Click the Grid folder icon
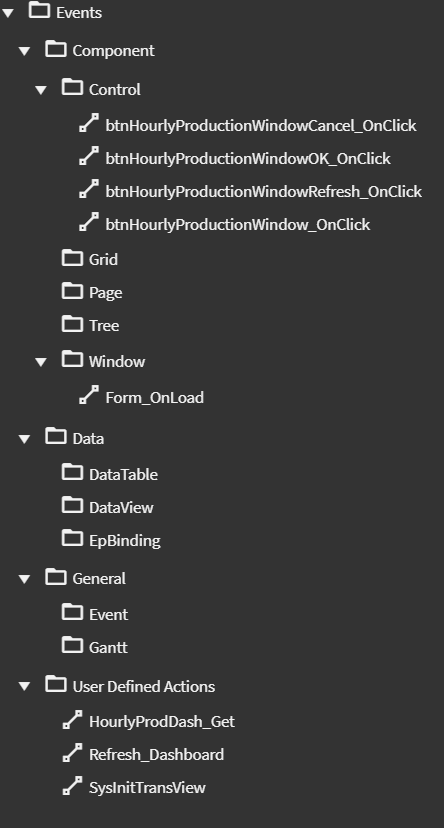 (x=72, y=258)
